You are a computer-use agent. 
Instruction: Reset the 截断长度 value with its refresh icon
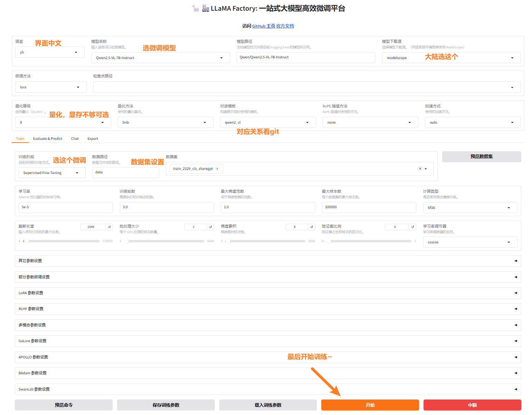pyautogui.click(x=110, y=227)
